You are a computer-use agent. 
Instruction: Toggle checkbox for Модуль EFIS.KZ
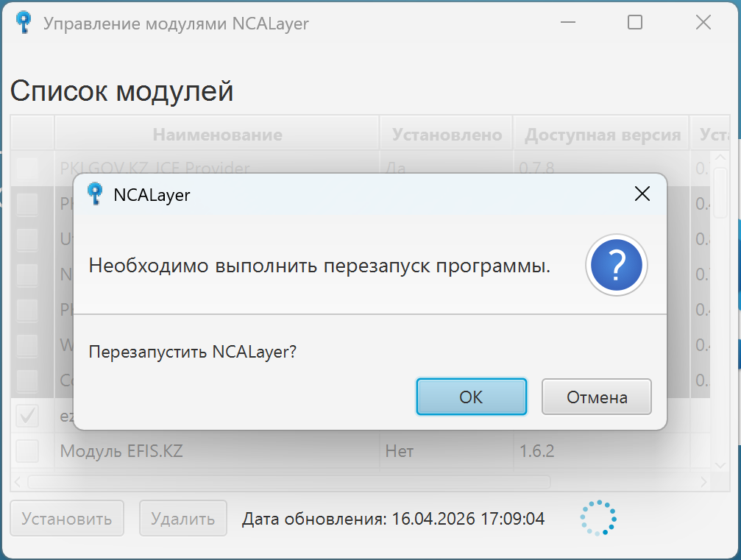27,451
